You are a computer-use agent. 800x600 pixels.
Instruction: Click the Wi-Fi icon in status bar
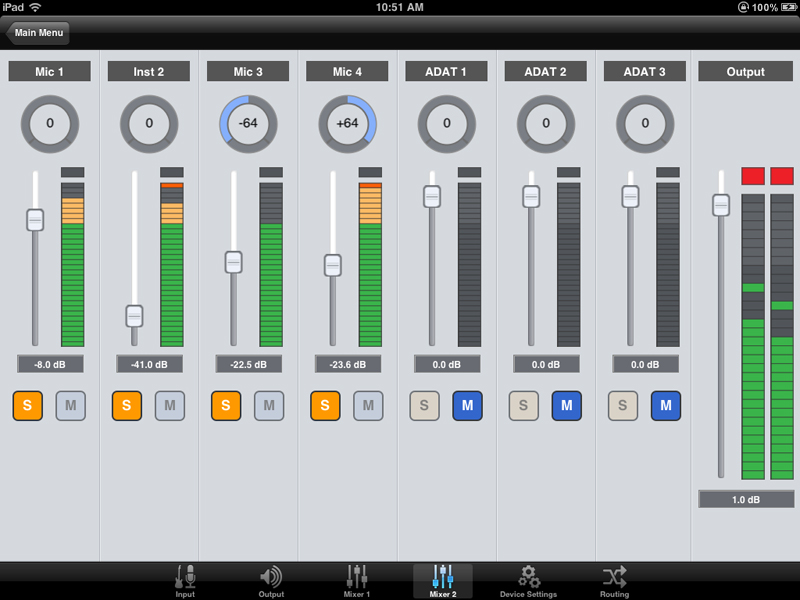click(x=35, y=7)
